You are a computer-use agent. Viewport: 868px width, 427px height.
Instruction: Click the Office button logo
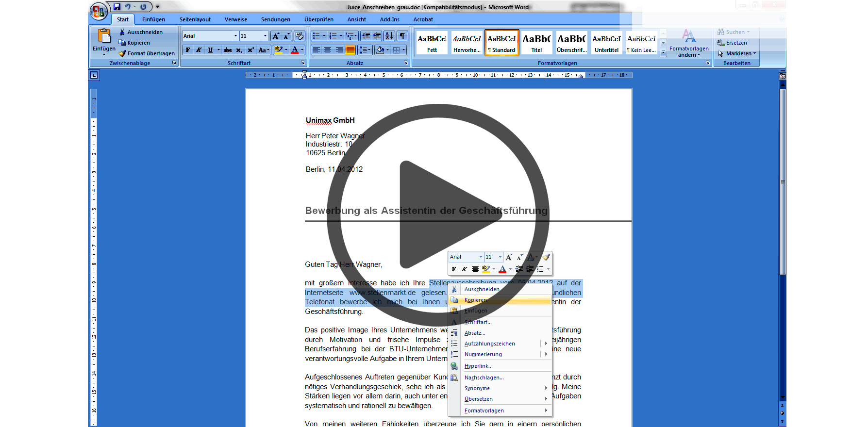tap(99, 11)
